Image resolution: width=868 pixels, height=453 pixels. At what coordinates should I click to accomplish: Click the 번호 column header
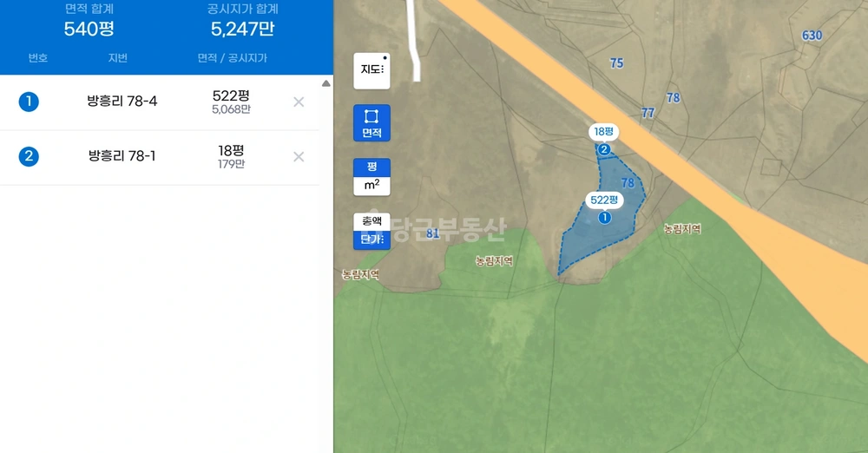[x=37, y=58]
